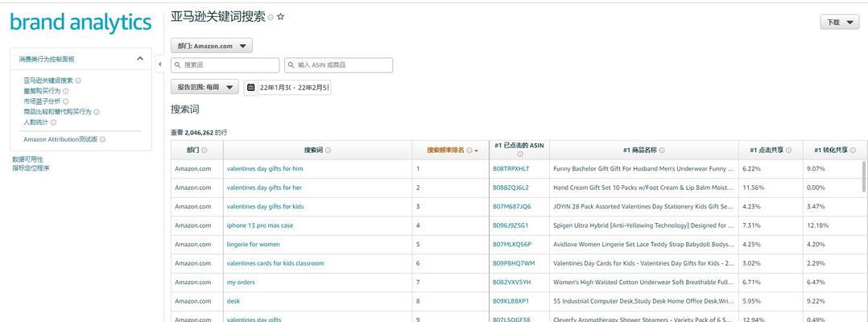This screenshot has width=868, height=322.
Task: Click the info icon in 搜索词 column header
Action: click(328, 151)
